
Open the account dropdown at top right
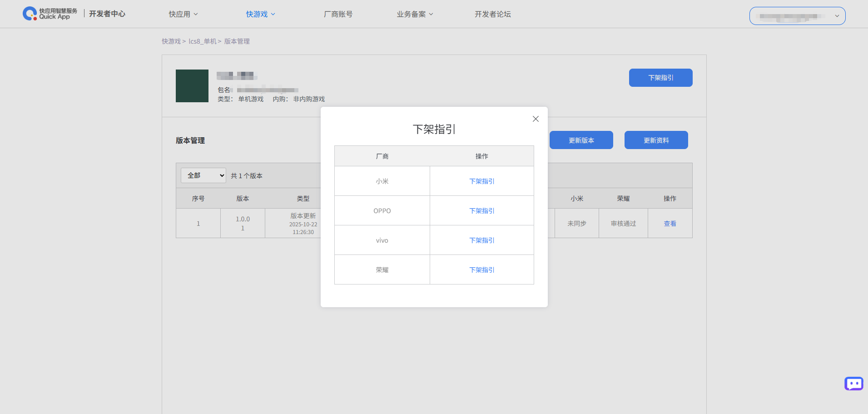click(797, 16)
